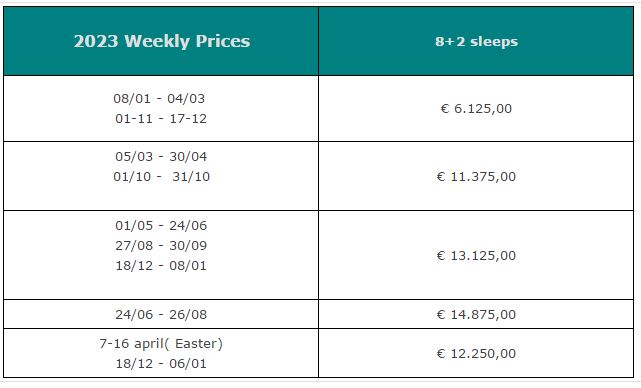Select the 24/06 - 26/08 date range
This screenshot has width=641, height=388.
[x=161, y=315]
